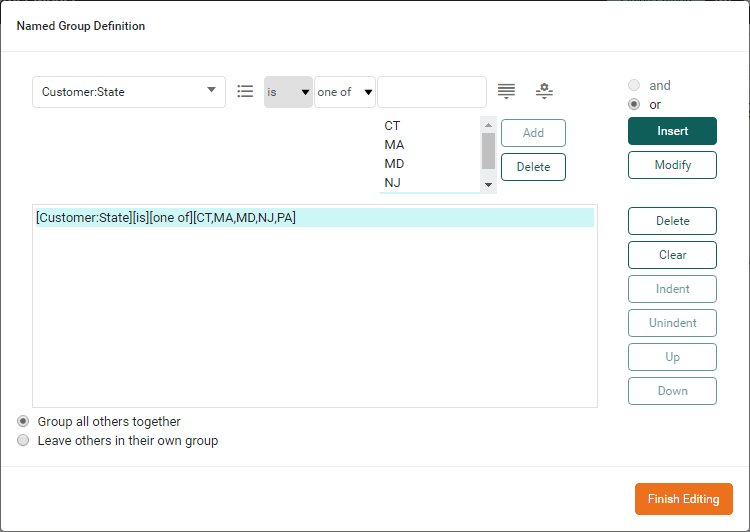Choose 'Leave others in their own group'
This screenshot has width=750, height=532.
click(x=23, y=441)
